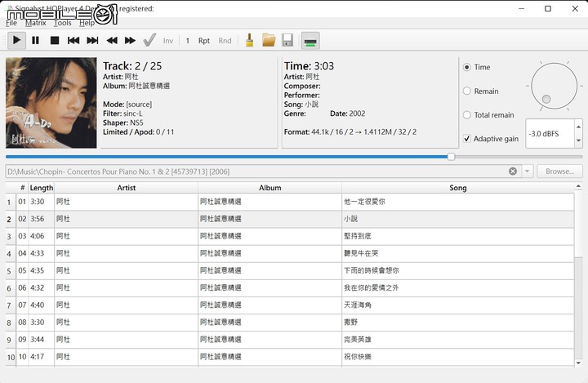588x383 pixels.
Task: Click the checkmark icon in toolbar
Action: tap(149, 41)
